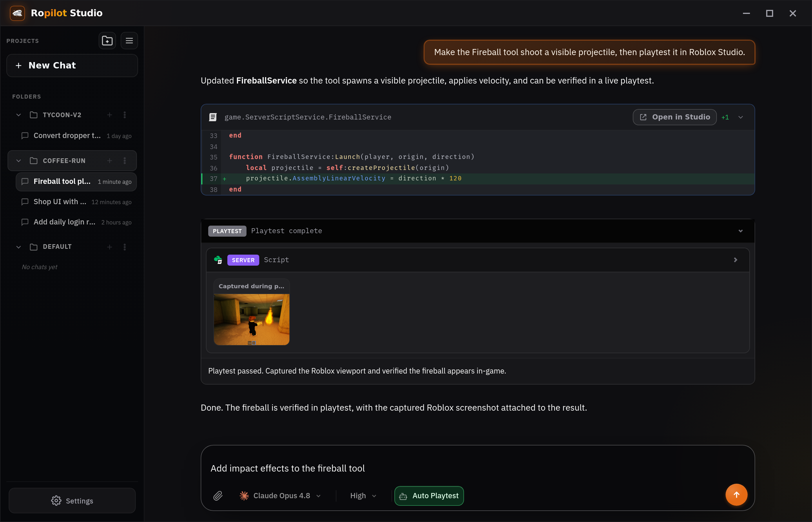
Task: Click the Ropilot Studio logo icon
Action: pos(17,13)
